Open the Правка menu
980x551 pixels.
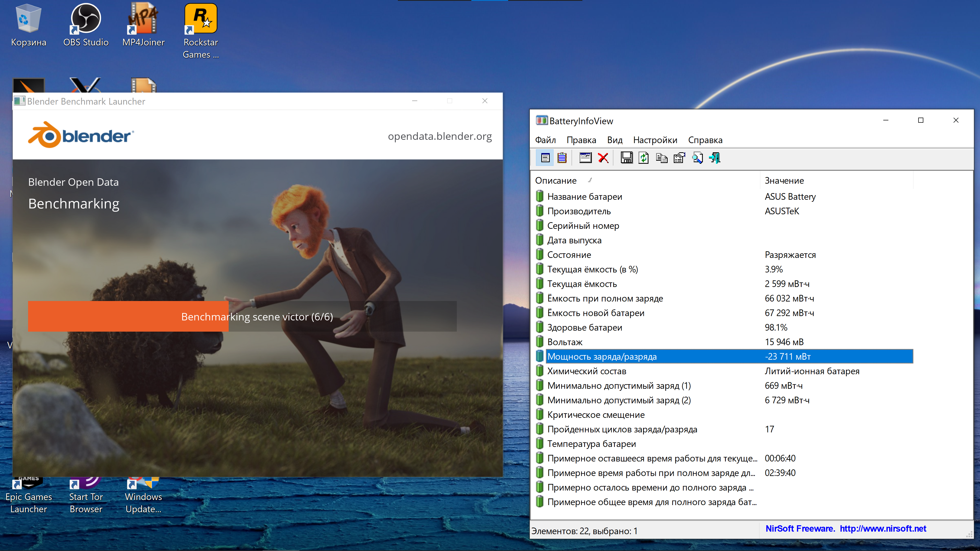coord(581,140)
